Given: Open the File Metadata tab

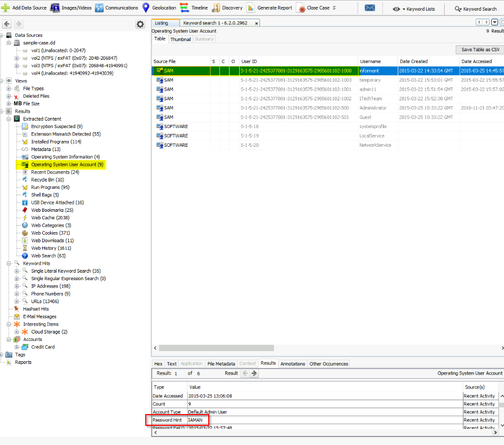Looking at the screenshot, I should [221, 364].
